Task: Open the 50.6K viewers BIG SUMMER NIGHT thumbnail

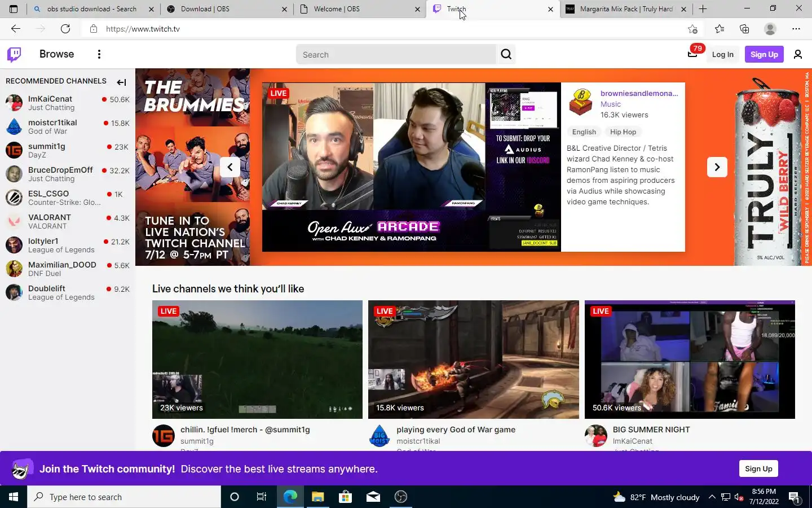Action: (690, 360)
